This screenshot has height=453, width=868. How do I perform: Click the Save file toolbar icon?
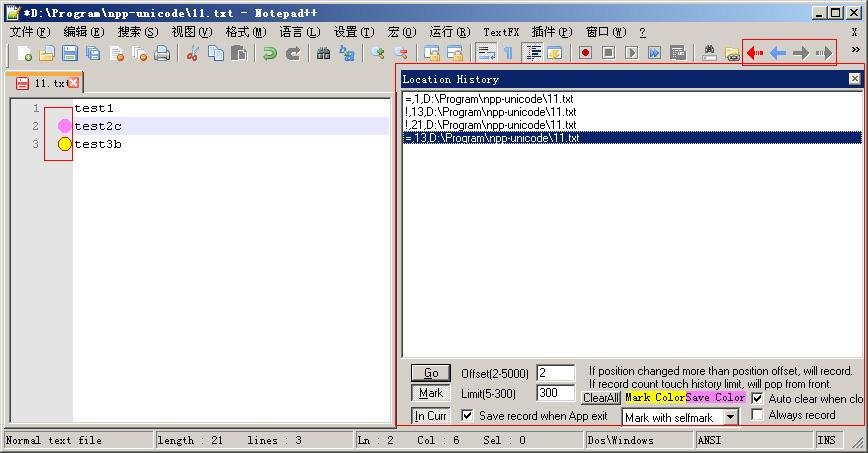(x=70, y=53)
